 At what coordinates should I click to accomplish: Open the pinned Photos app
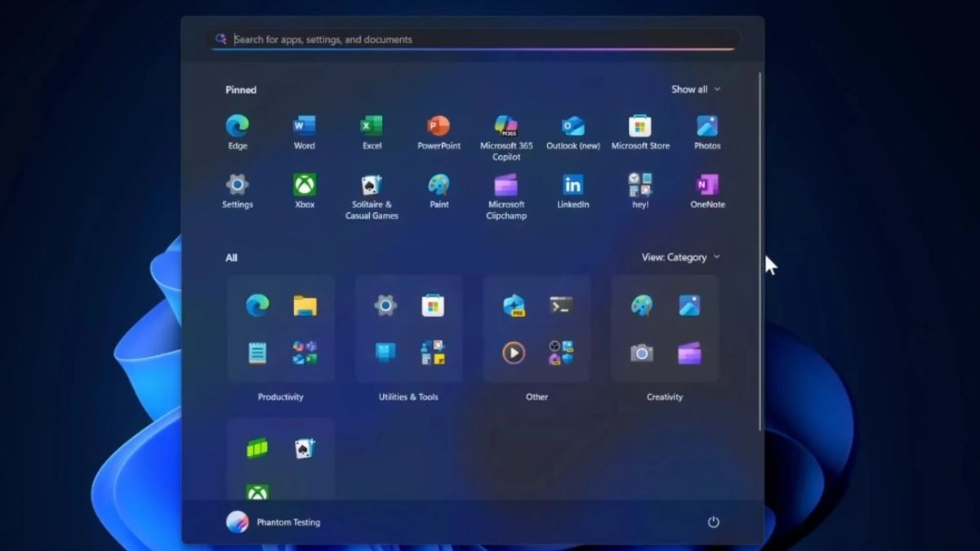coord(707,132)
